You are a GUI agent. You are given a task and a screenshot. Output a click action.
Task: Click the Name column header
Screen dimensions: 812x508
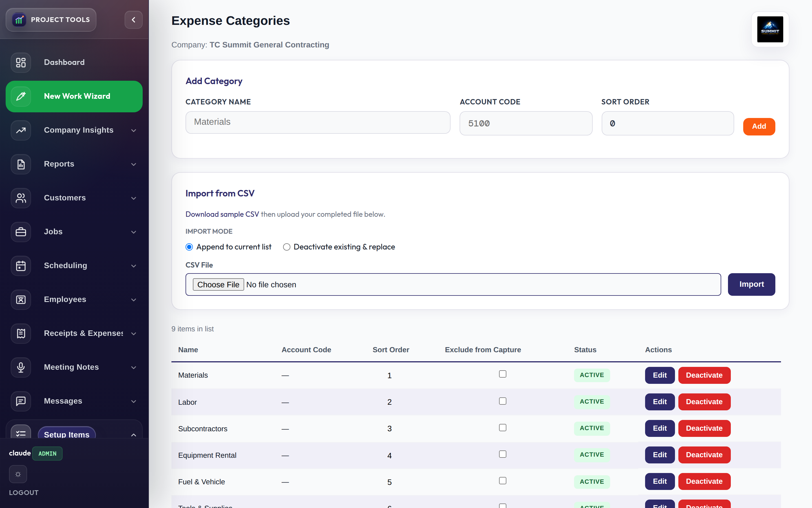click(188, 350)
